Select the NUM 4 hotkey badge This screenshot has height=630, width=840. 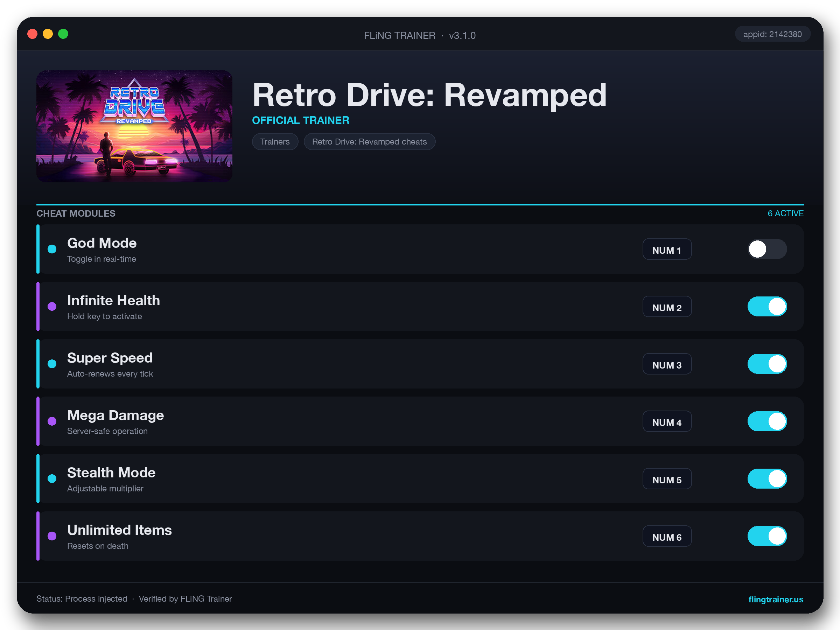point(667,421)
